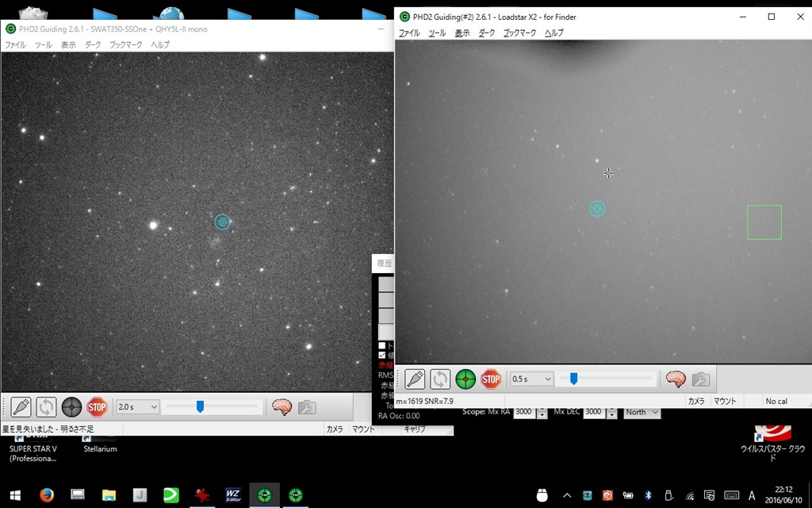This screenshot has height=508, width=812.
Task: Click キャリブ in the SWAT350 status bar
Action: [x=414, y=429]
